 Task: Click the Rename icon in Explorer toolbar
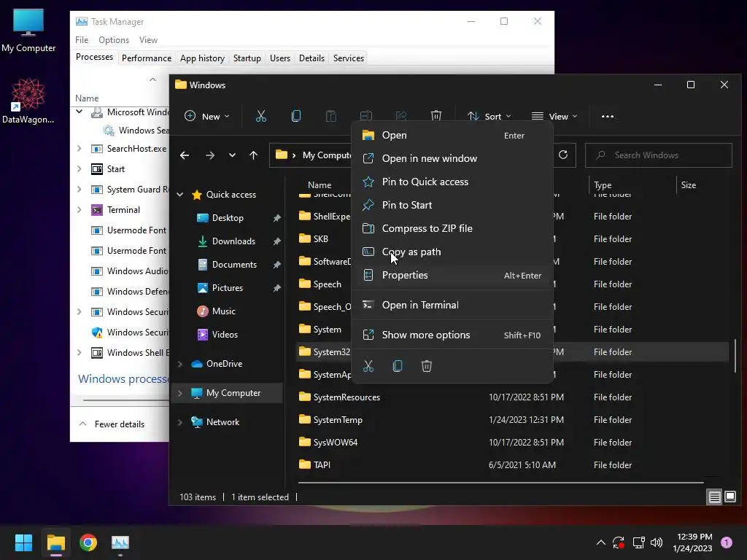pos(366,116)
